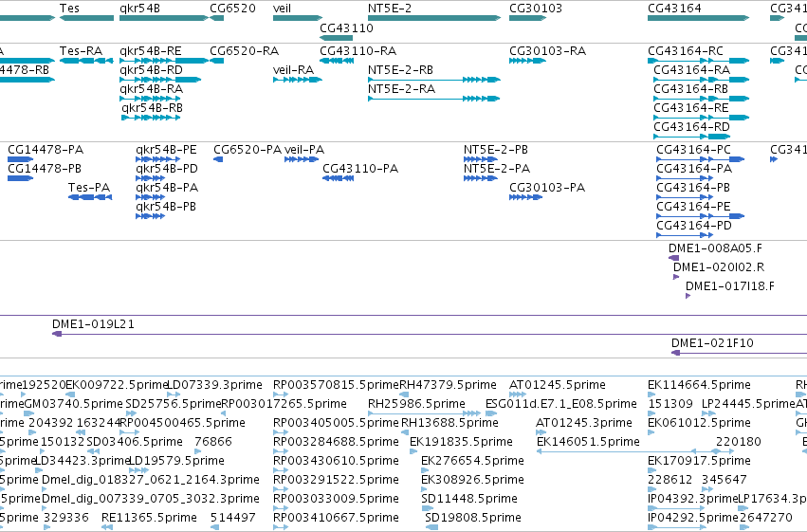Click the CG43164 gene label
This screenshot has width=807, height=532.
[674, 9]
